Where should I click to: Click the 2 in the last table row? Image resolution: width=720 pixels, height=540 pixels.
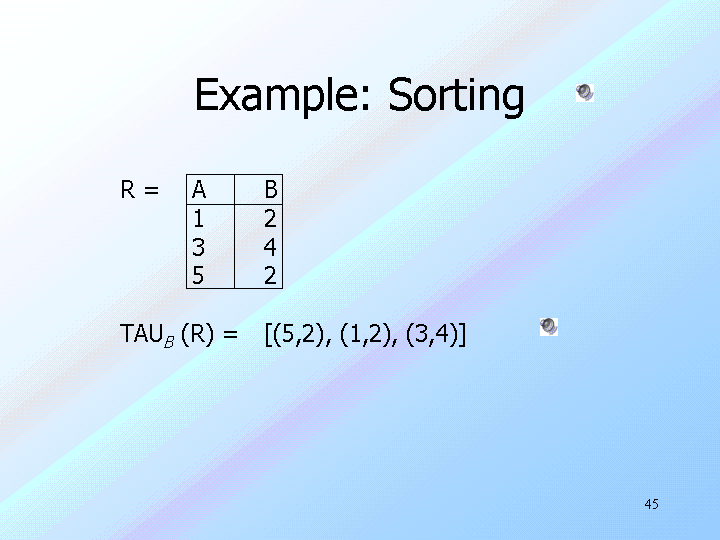[270, 275]
